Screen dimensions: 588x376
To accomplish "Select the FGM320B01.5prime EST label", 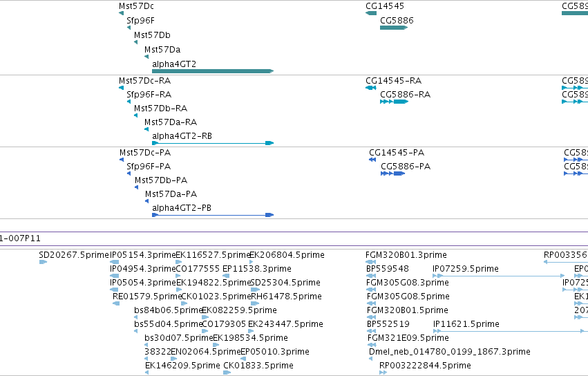I will pos(407,310).
